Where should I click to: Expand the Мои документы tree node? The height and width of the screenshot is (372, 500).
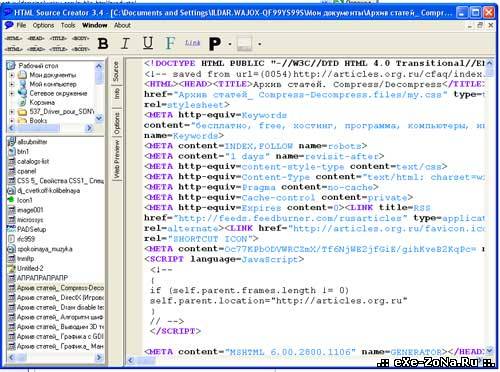tap(12, 75)
